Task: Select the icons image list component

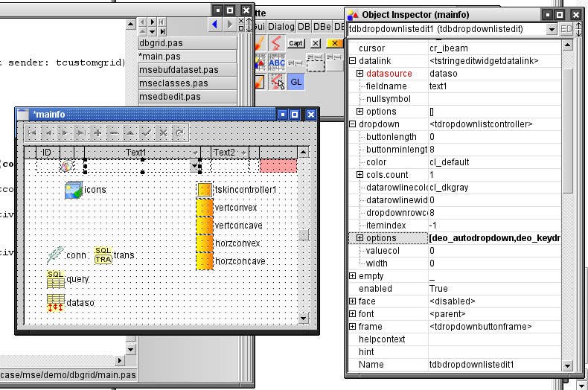Action: (73, 190)
